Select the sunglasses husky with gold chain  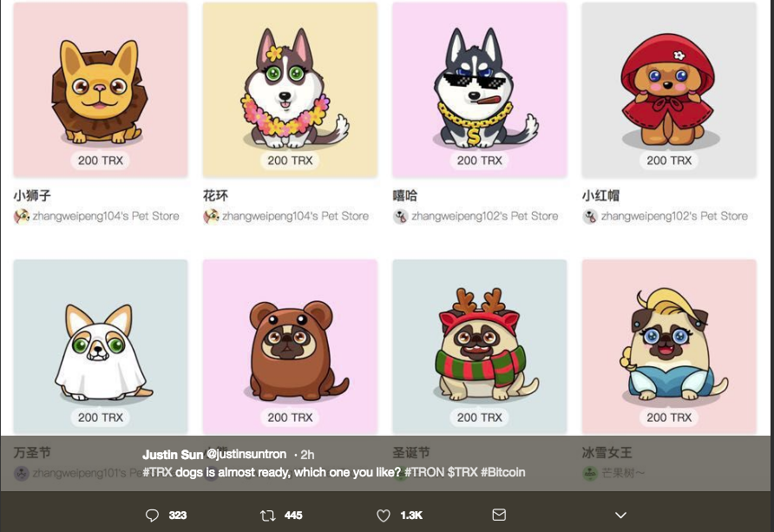pyautogui.click(x=480, y=89)
